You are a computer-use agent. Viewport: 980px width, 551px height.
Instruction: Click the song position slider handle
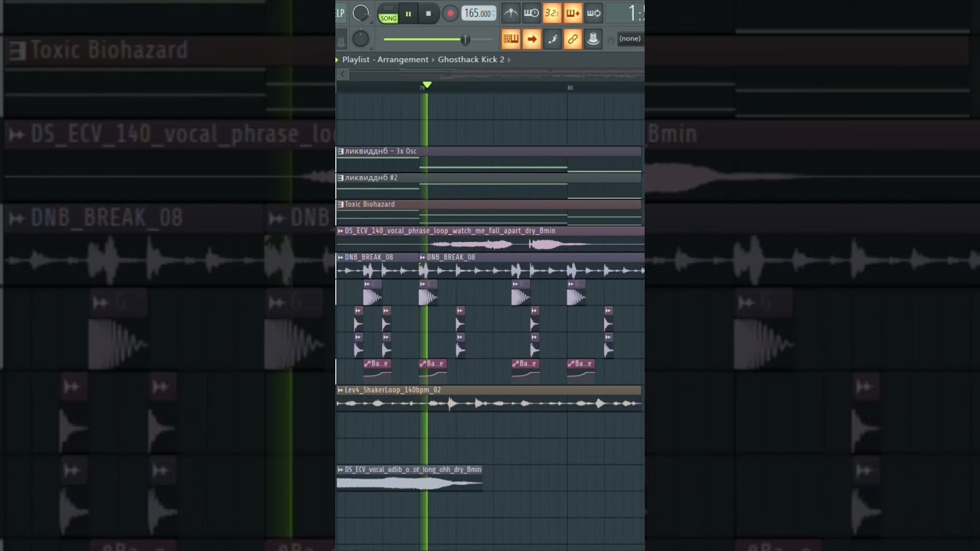point(465,39)
